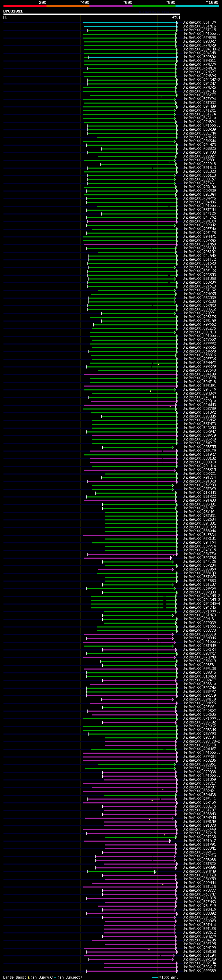
Task: Choose hit label UniRef100_B9R8D0
Action: pos(199,57)
